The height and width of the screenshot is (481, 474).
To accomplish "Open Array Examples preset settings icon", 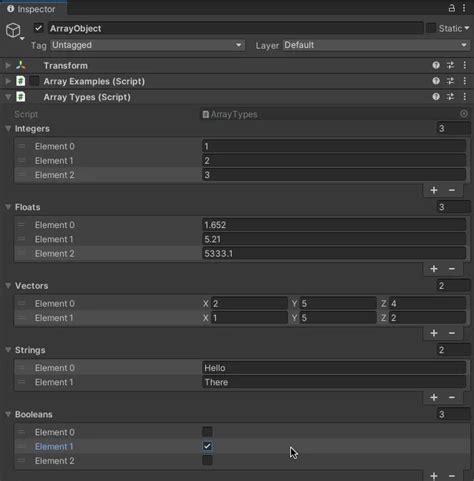I will [x=450, y=81].
